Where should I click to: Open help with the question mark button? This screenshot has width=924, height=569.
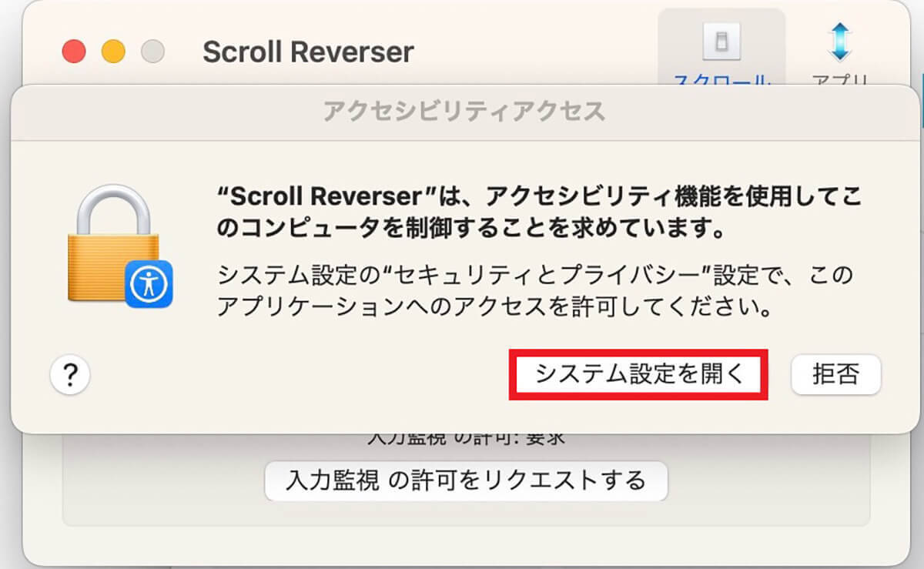click(x=70, y=375)
